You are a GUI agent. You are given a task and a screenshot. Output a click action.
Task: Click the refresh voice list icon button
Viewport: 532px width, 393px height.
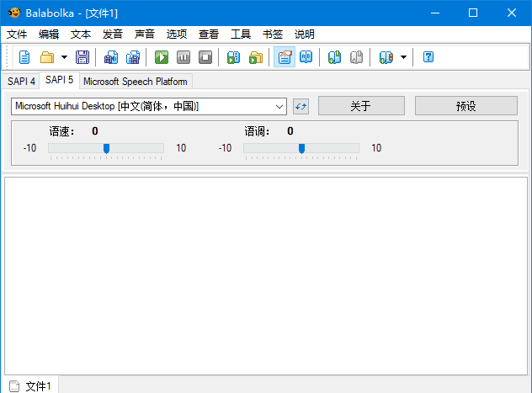(x=301, y=107)
